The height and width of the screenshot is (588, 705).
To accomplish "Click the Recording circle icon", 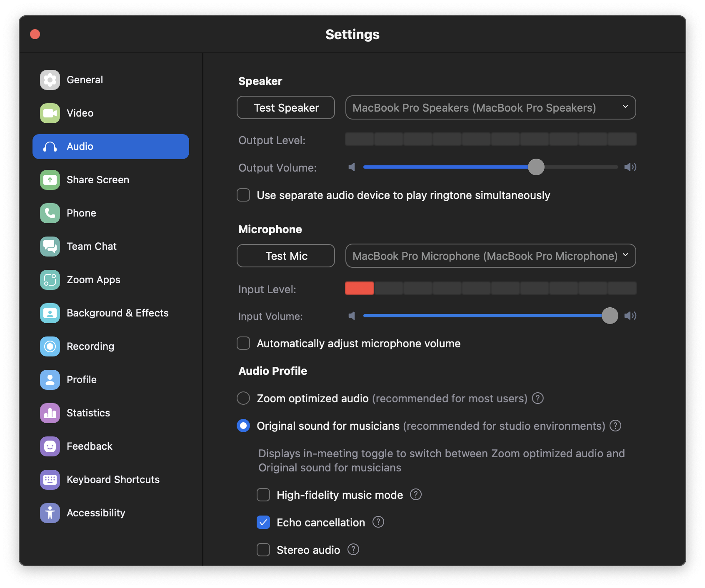I will click(x=50, y=346).
